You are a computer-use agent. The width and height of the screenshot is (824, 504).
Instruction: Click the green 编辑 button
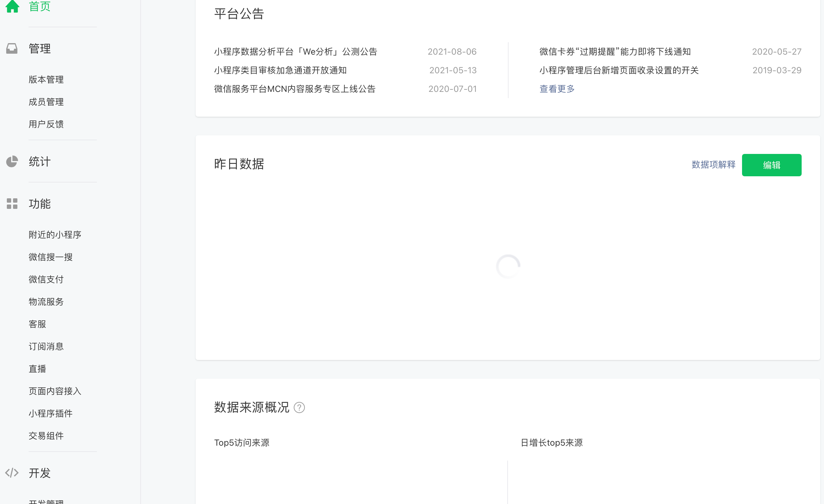click(772, 165)
